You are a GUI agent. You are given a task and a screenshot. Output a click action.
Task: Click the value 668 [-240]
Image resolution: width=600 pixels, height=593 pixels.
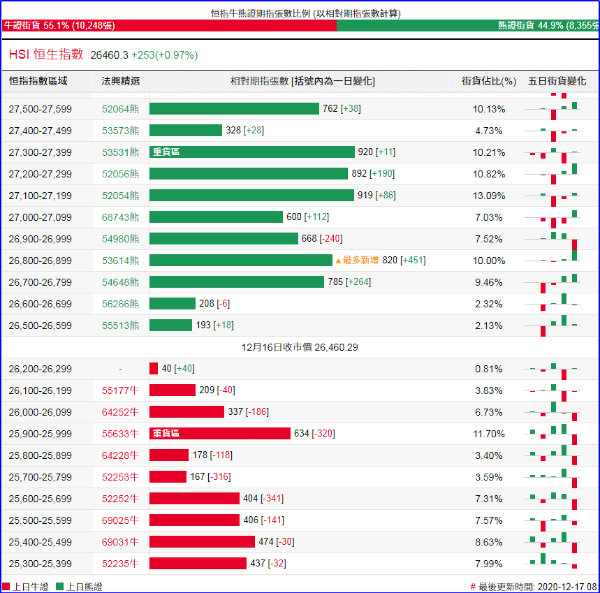click(x=322, y=239)
